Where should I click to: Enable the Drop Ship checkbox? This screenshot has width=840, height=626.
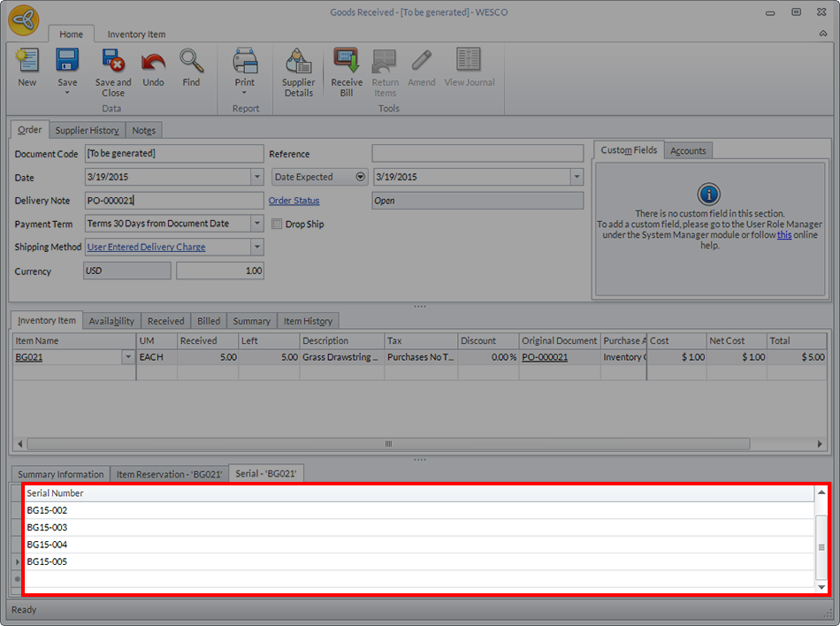coord(278,225)
